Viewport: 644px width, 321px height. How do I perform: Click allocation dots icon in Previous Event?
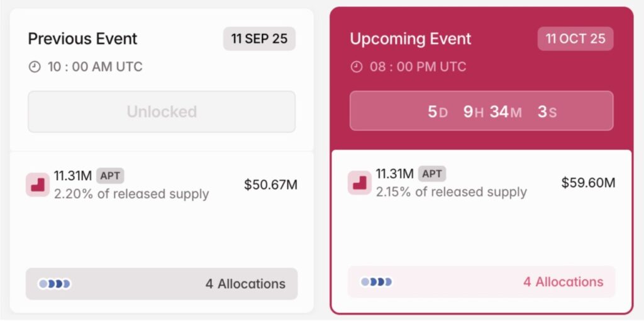[55, 284]
